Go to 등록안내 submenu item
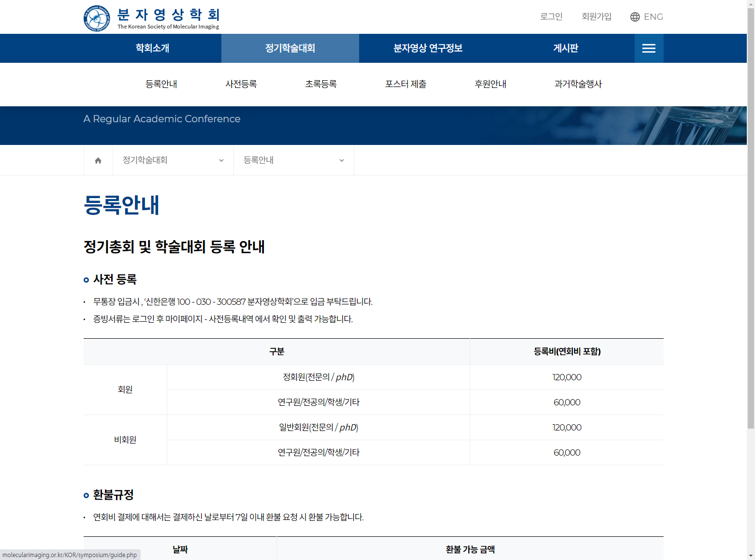Viewport: 755px width, 560px height. [161, 84]
